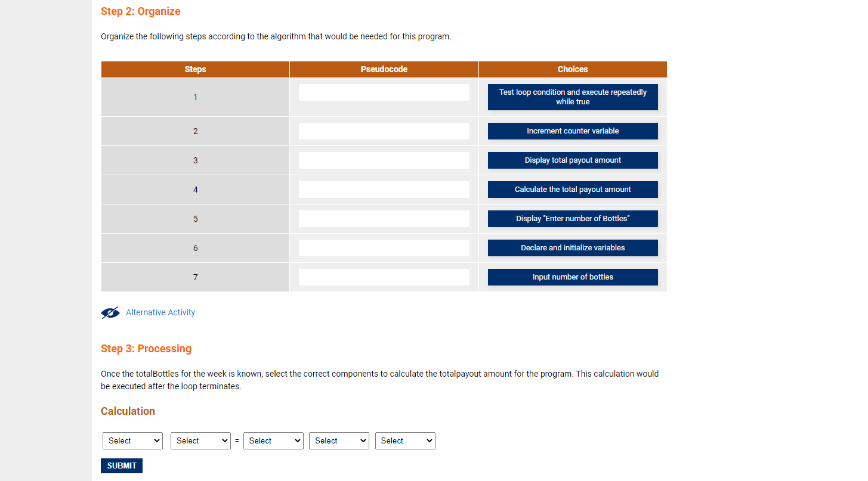868x481 pixels.
Task: Click the Pseudocode field for step 1
Action: click(x=384, y=92)
